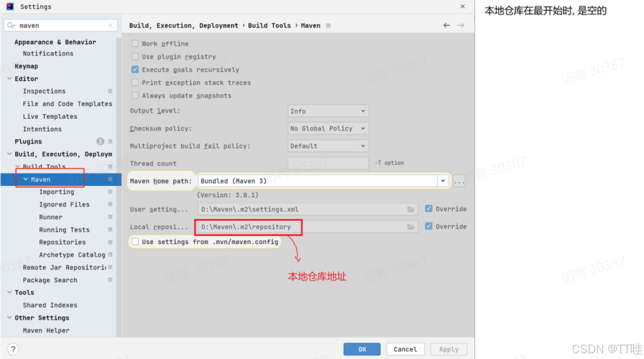Uncheck Override for Local repository
The height and width of the screenshot is (359, 644).
[x=428, y=227]
